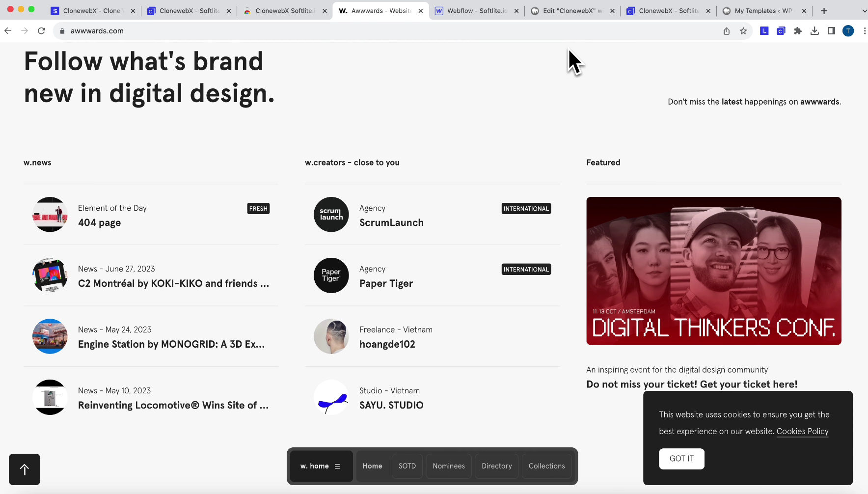Switch to the Webflow - Softlite tab
Screen dimensions: 868x494
tap(471, 10)
